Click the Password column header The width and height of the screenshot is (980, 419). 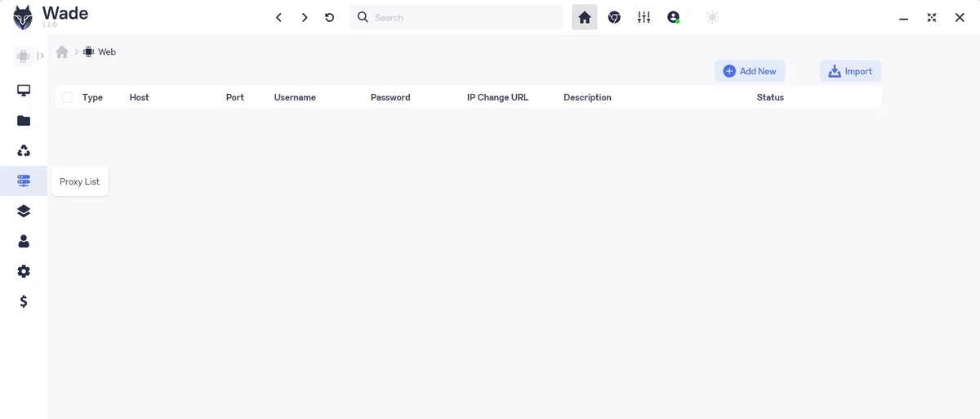click(390, 97)
